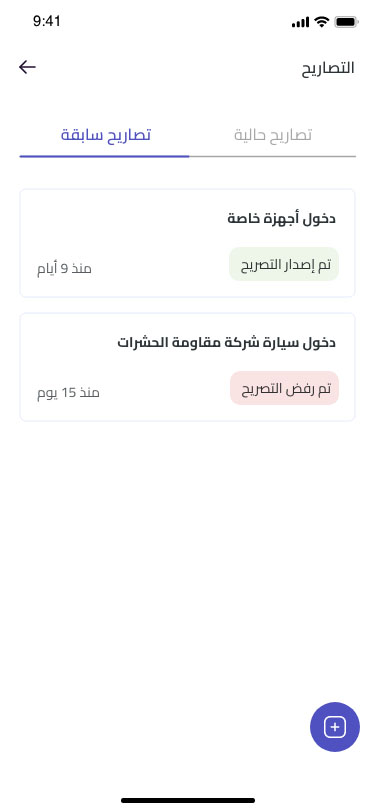The width and height of the screenshot is (375, 812).
Task: Click دخول سيارة شركة مقاومة الحشرات title
Action: coord(226,342)
